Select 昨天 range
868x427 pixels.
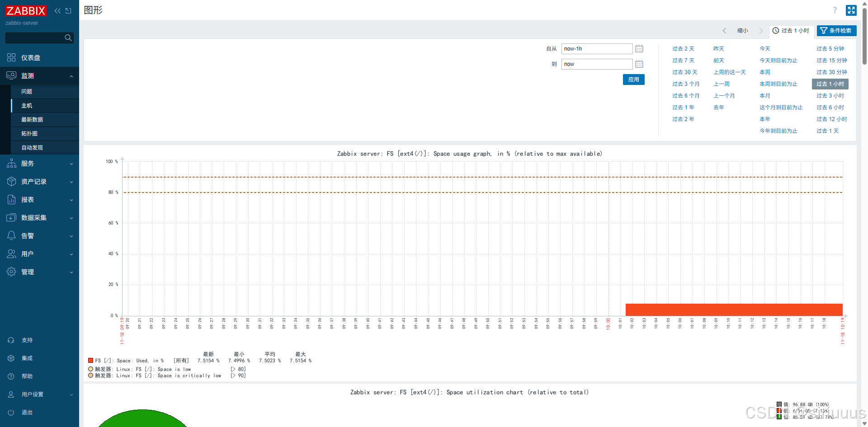click(x=719, y=49)
